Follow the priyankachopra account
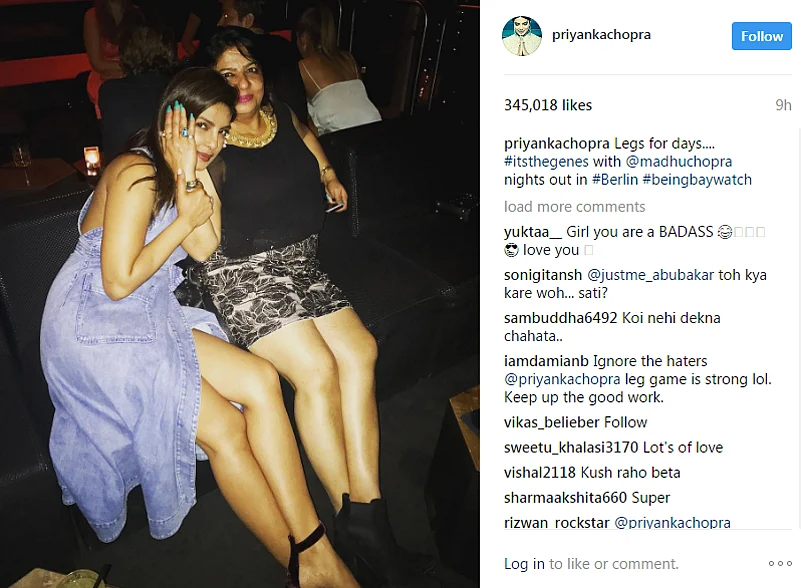This screenshot has height=588, width=801. pyautogui.click(x=762, y=36)
